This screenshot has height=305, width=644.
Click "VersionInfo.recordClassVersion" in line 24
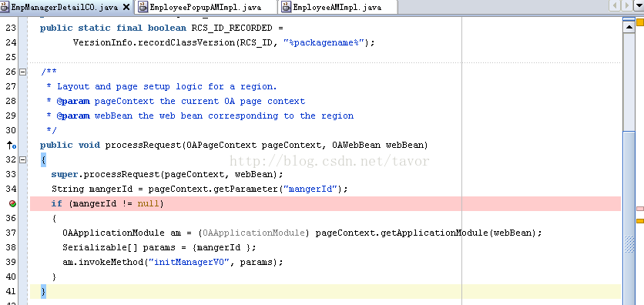click(x=154, y=42)
